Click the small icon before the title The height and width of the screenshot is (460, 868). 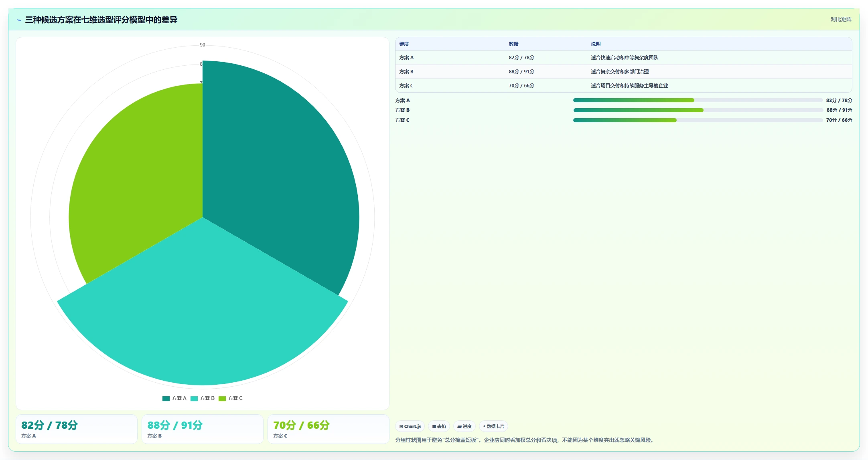[19, 20]
